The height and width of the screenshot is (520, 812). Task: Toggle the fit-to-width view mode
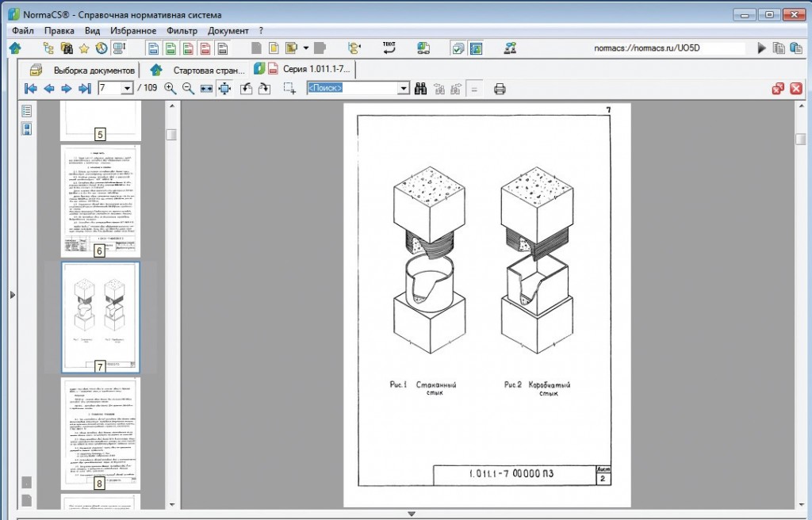click(206, 89)
